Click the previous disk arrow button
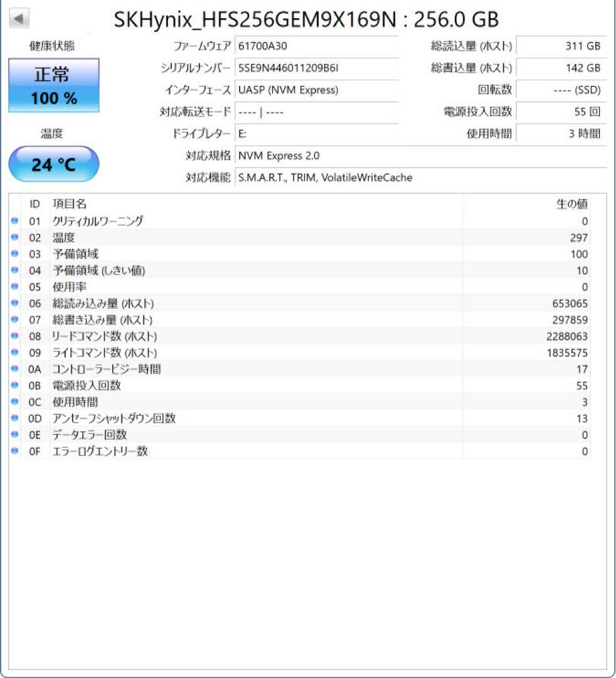616x678 pixels. [19, 19]
